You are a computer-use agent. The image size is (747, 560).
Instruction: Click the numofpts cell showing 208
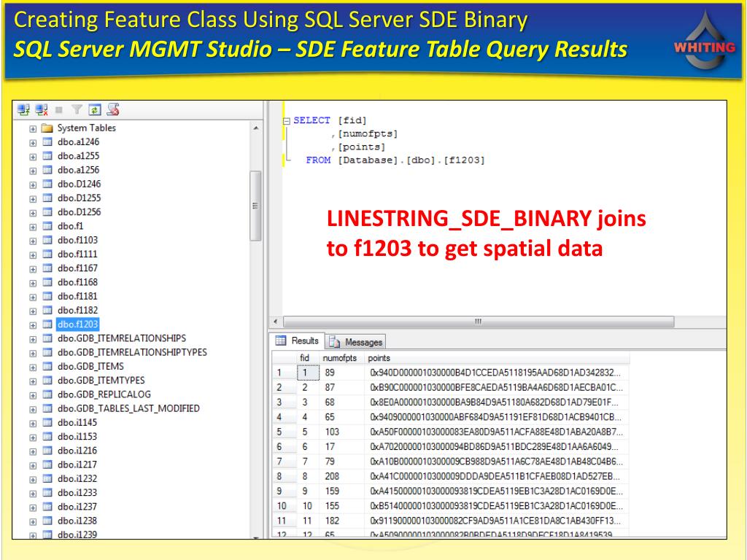(342, 476)
